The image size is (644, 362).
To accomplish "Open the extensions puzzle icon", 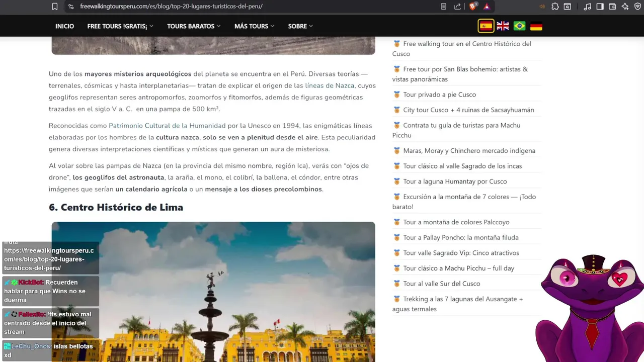I will tap(555, 7).
